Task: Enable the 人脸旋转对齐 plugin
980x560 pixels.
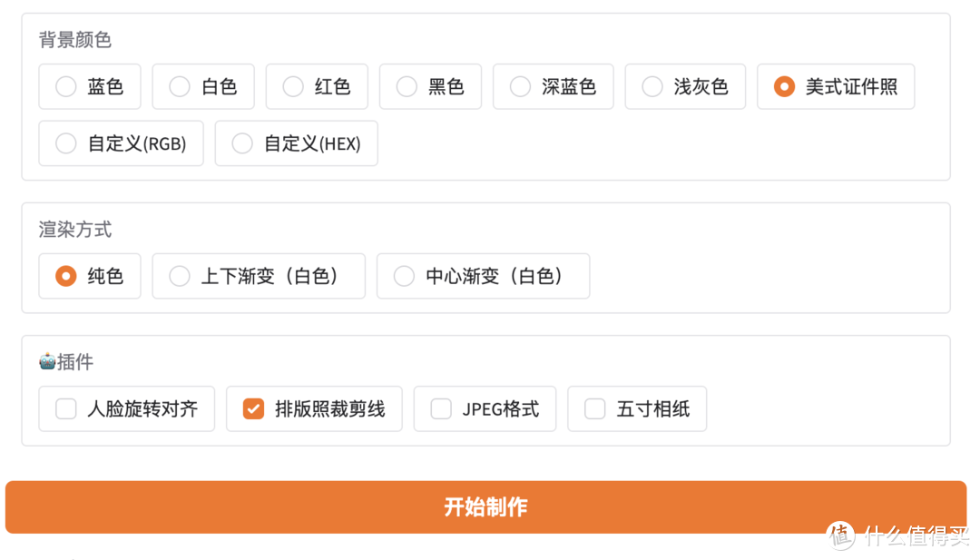Action: point(126,408)
